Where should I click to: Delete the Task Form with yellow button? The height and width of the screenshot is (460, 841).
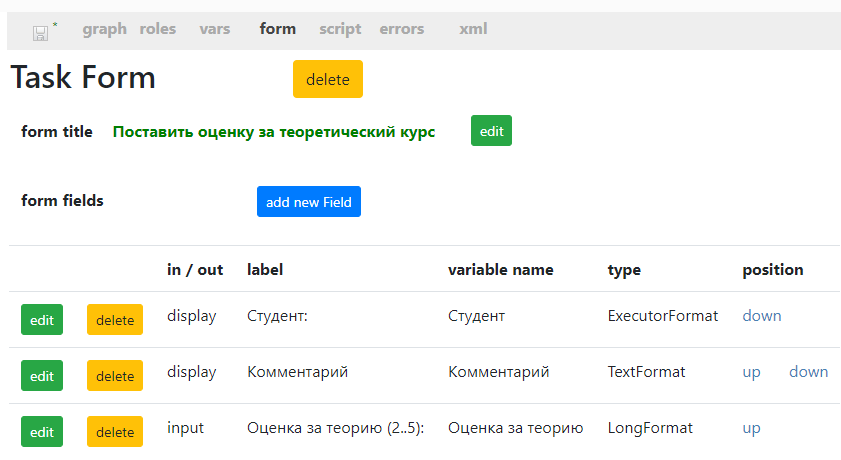[x=328, y=79]
